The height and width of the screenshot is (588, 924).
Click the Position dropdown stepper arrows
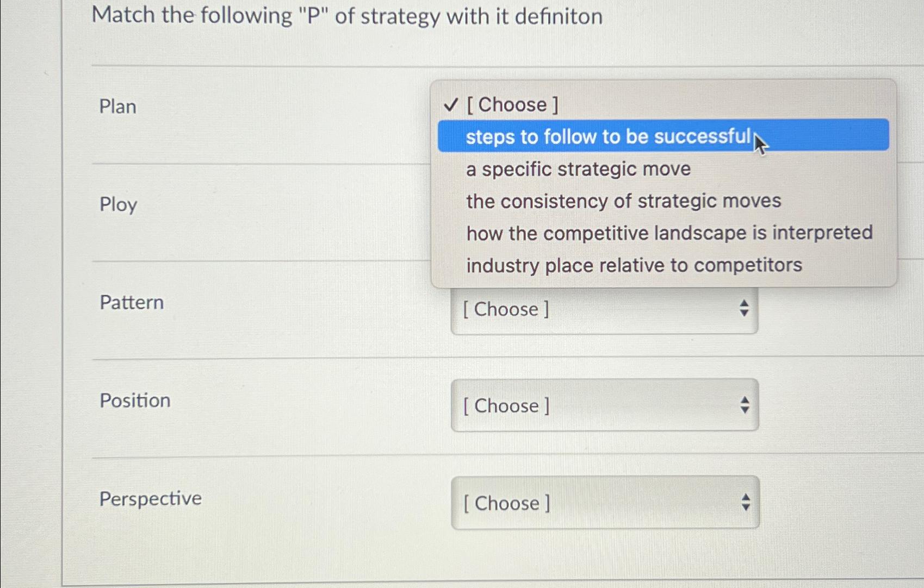(744, 406)
